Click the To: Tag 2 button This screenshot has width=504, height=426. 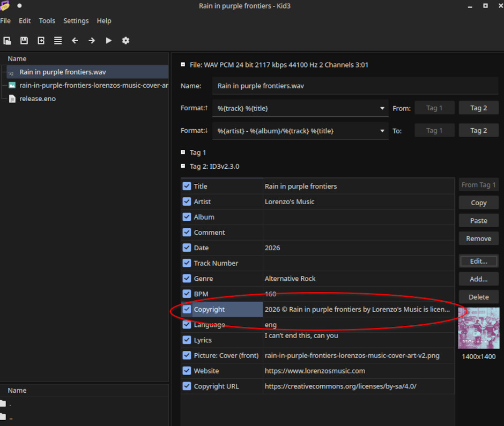coord(479,130)
